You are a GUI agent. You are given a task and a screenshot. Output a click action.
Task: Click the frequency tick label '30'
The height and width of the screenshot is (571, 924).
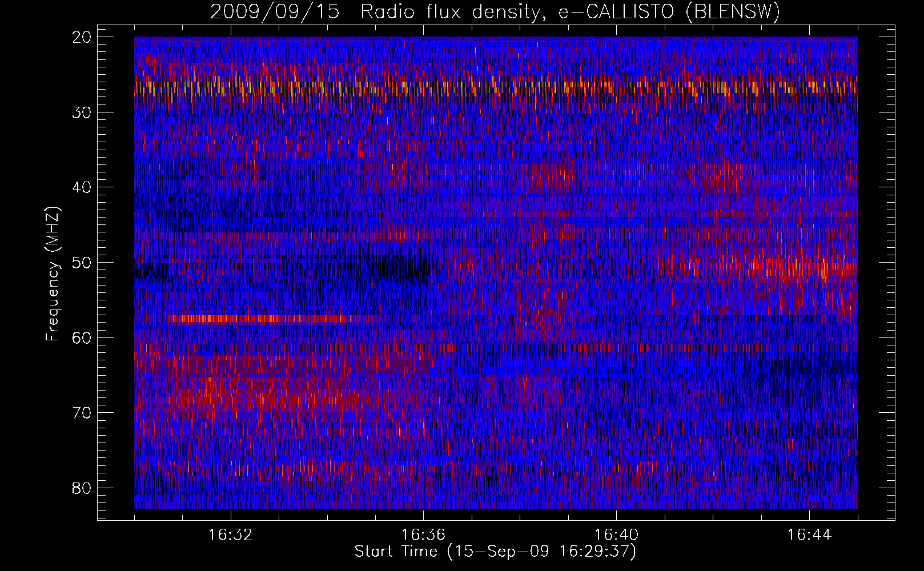(83, 112)
